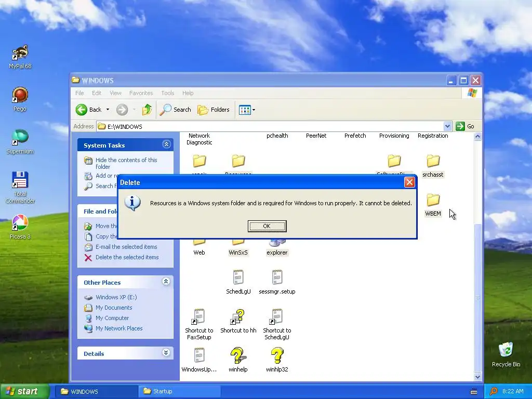Open the File menu
The image size is (532, 399).
[x=79, y=93]
